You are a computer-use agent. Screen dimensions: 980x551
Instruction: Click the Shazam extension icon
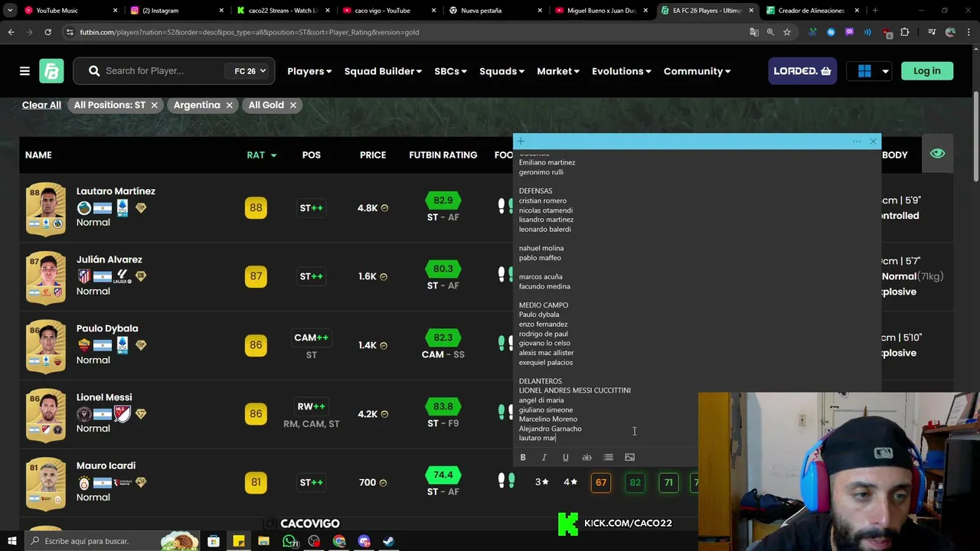pyautogui.click(x=831, y=32)
